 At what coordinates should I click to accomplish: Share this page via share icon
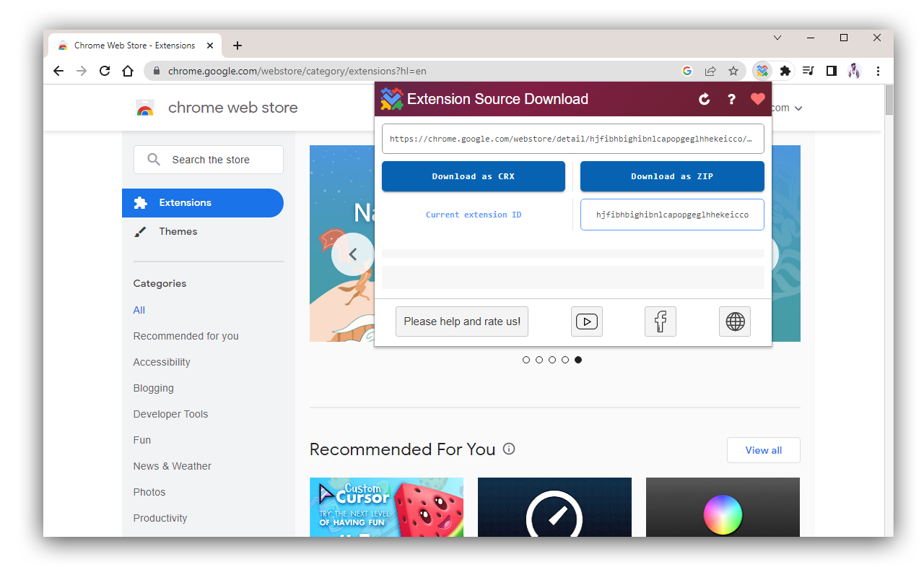tap(710, 71)
